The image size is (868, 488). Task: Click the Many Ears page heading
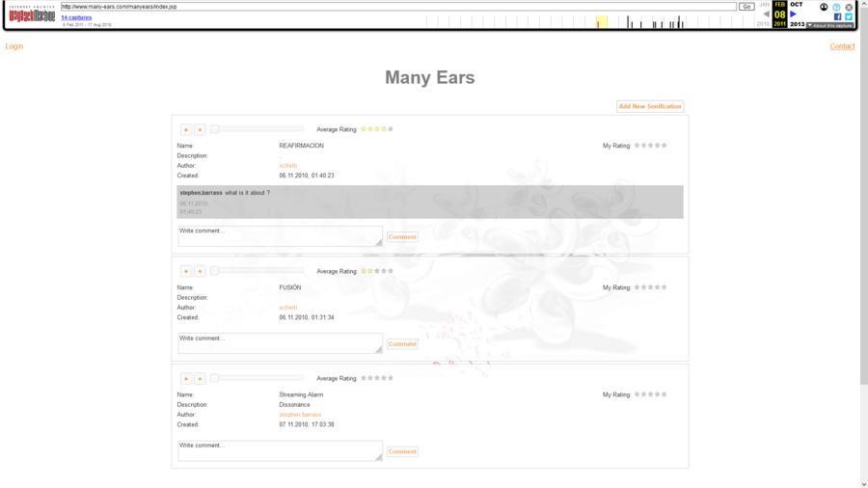click(430, 77)
